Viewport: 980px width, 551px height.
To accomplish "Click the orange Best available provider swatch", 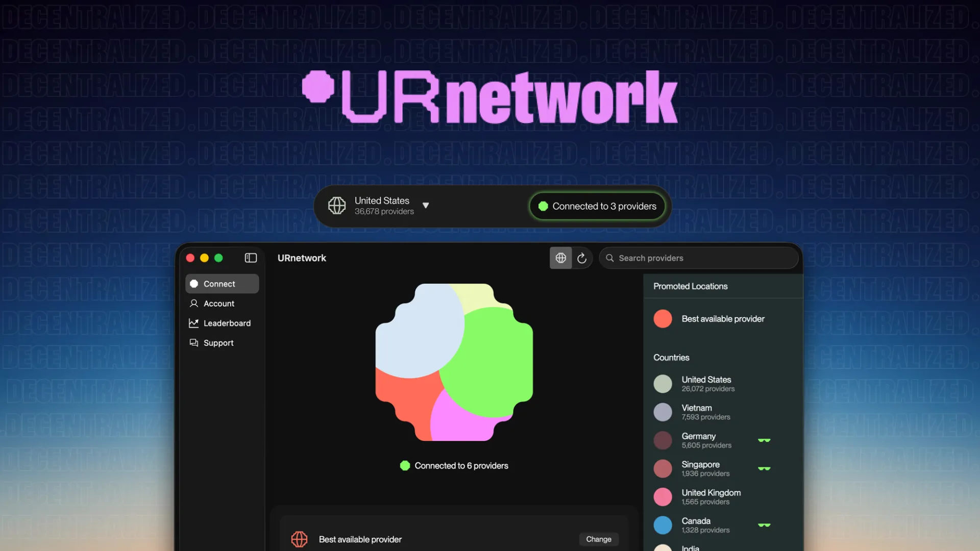I will pyautogui.click(x=663, y=319).
